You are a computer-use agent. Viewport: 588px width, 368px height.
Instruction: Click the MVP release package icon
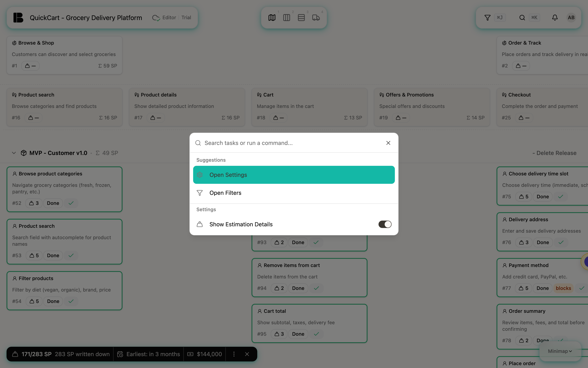pyautogui.click(x=23, y=153)
